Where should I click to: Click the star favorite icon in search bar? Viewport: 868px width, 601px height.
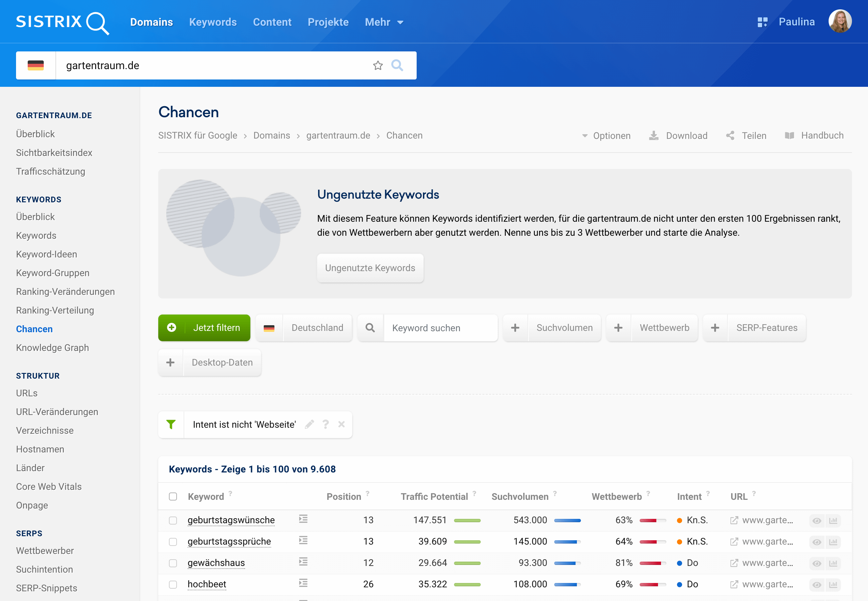378,65
